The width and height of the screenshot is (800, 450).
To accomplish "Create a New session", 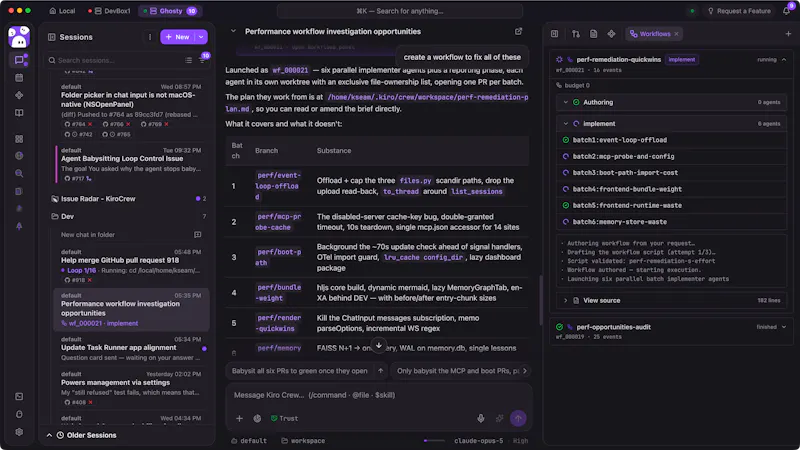I will point(178,37).
